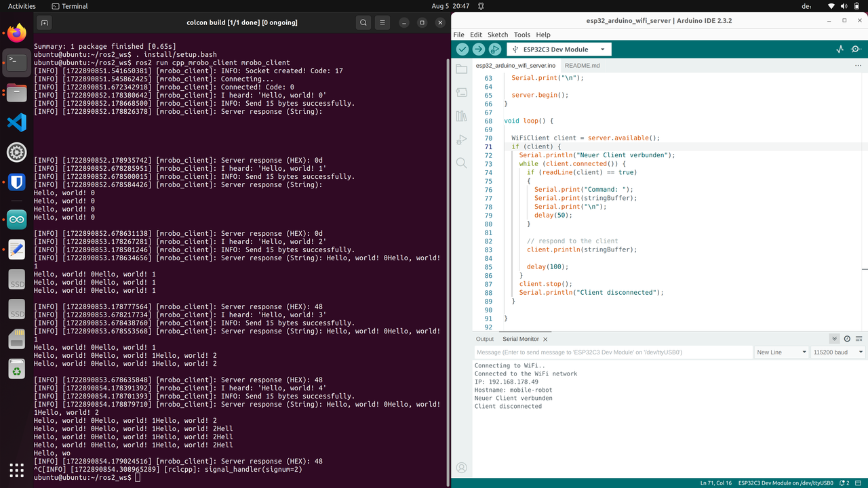Click terminal new tab icon
Viewport: 868px width, 488px height.
tap(44, 22)
